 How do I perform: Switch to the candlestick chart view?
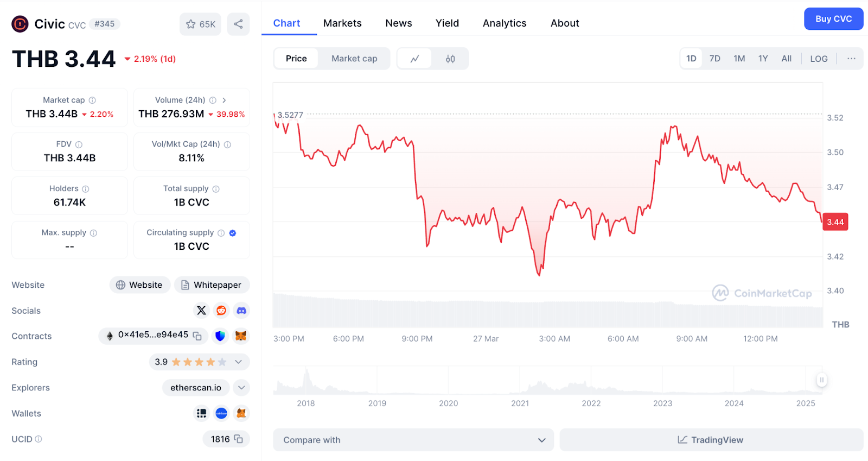point(450,59)
